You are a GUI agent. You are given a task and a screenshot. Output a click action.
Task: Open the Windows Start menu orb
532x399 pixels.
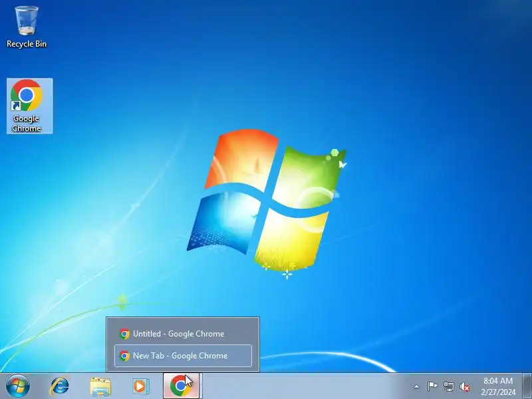pyautogui.click(x=17, y=386)
